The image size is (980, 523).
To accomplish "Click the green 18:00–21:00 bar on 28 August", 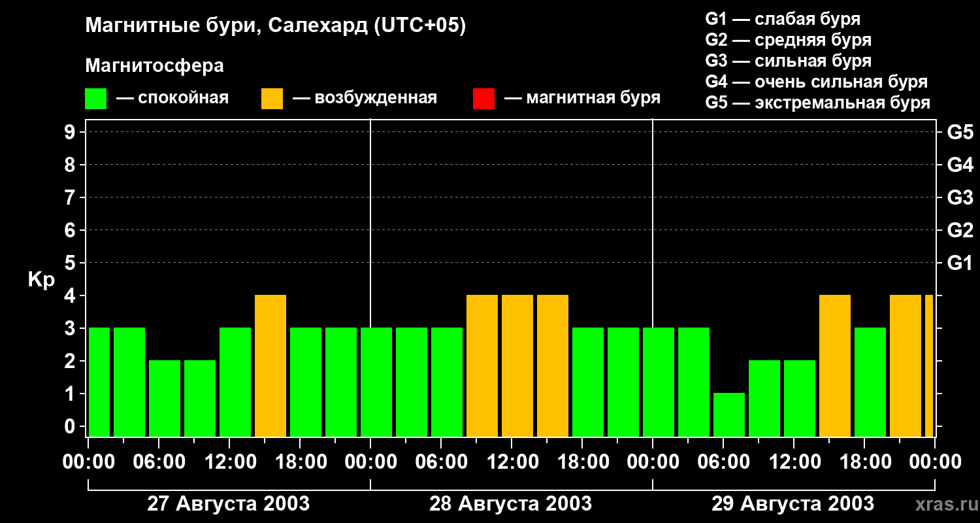I will 588,382.
